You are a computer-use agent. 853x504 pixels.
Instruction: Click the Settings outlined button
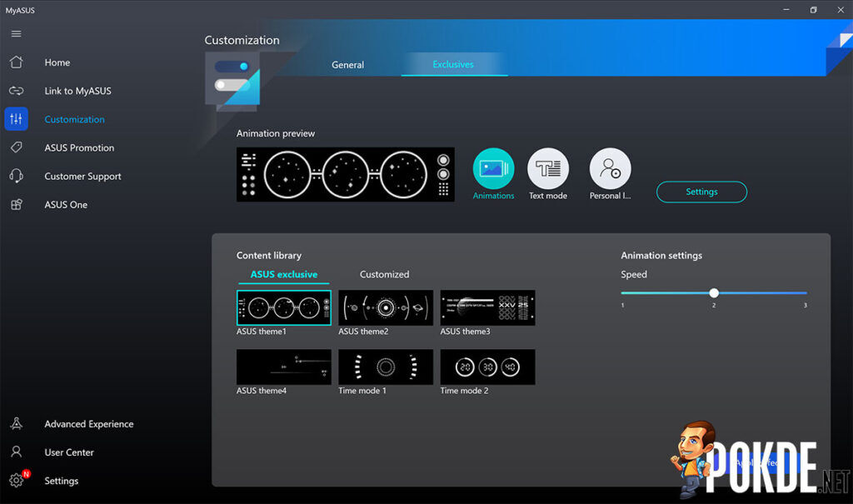(x=701, y=192)
